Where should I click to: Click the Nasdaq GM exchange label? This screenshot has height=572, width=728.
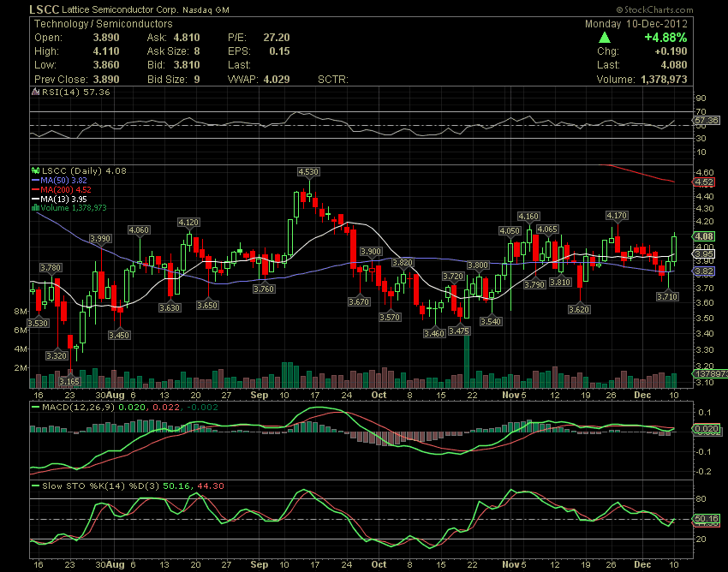206,10
